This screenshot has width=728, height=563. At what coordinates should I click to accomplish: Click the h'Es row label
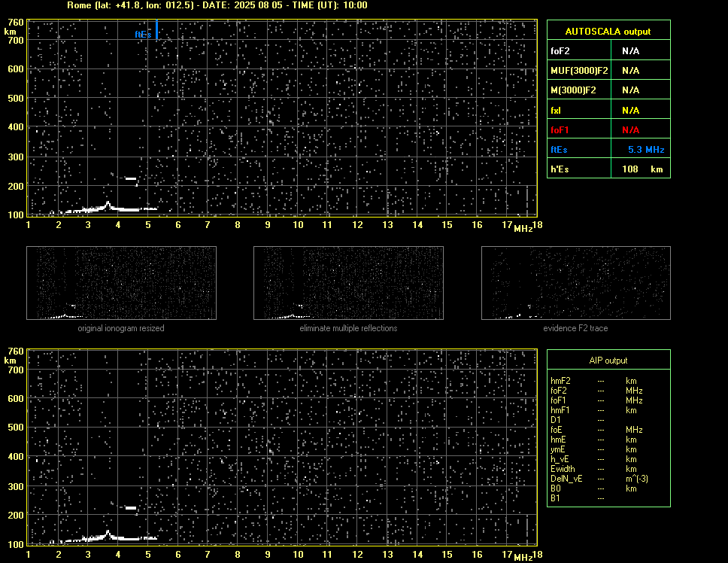point(560,169)
